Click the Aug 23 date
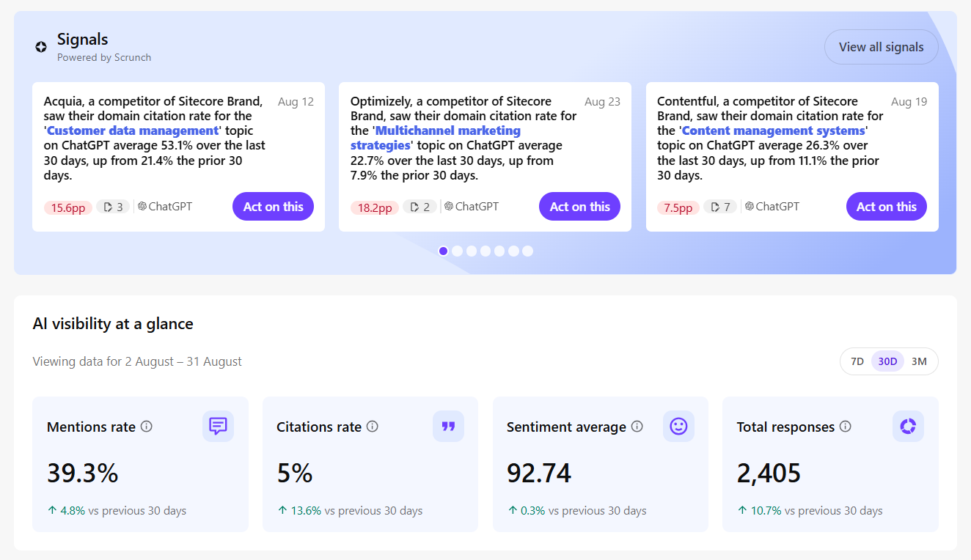 602,102
